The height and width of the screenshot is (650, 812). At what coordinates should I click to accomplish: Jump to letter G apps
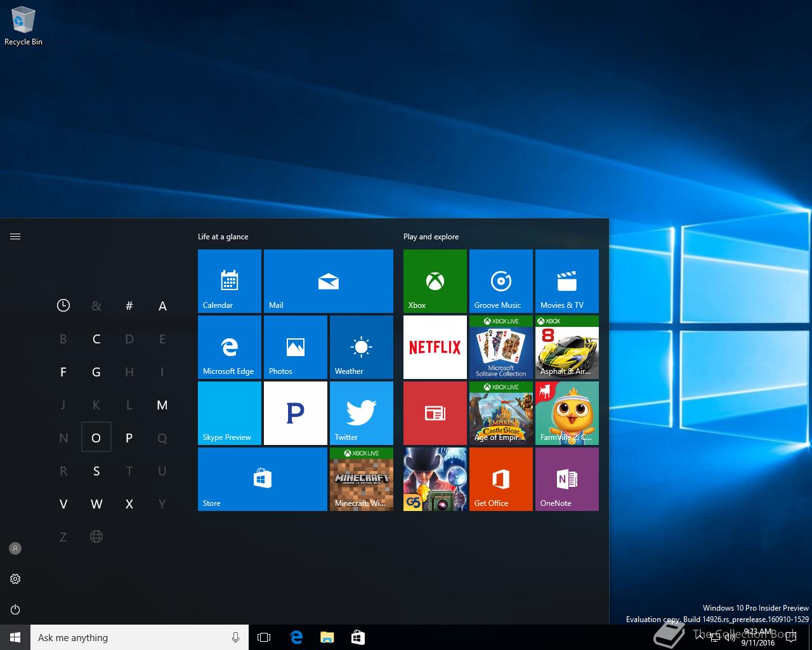point(96,372)
